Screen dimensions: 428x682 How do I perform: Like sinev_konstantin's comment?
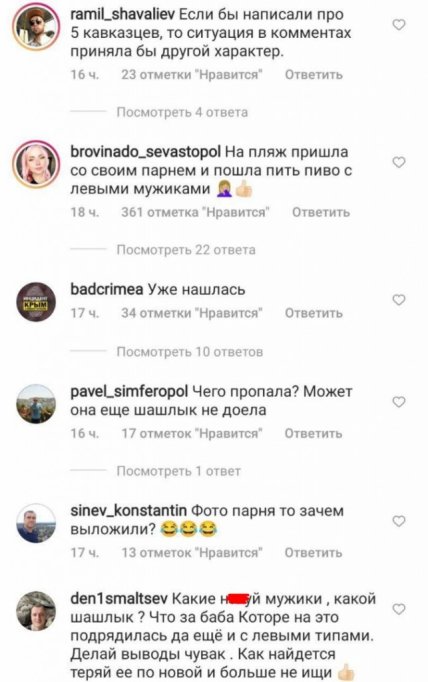coord(399,521)
